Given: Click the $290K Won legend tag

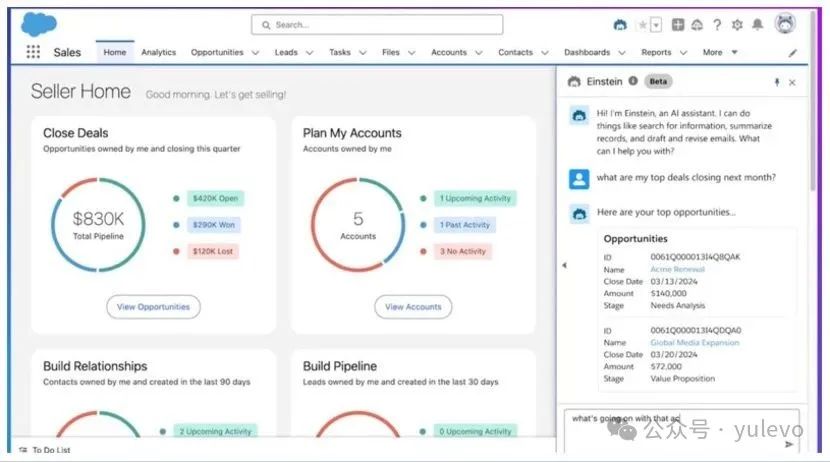Looking at the screenshot, I should 213,225.
